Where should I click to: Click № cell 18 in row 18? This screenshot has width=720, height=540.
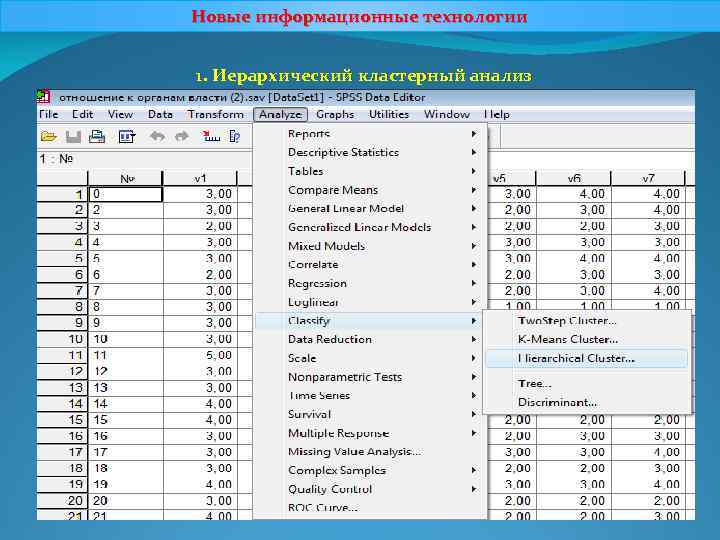(126, 468)
